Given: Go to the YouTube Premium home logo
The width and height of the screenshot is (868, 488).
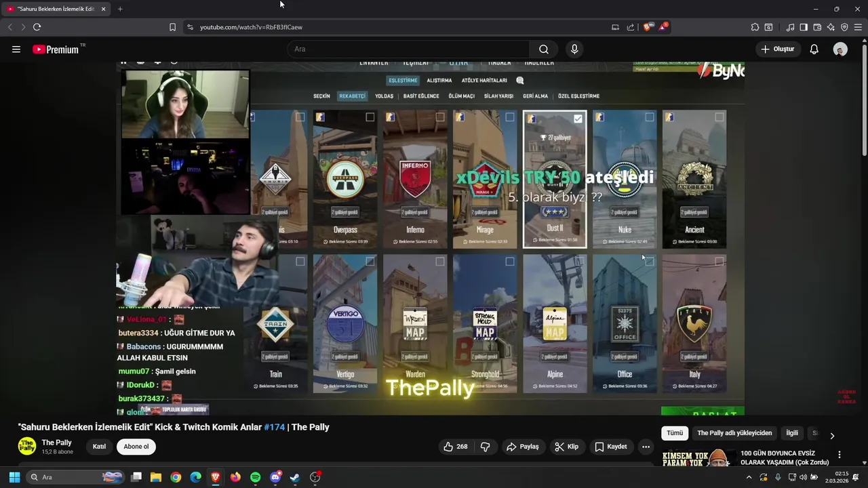Looking at the screenshot, I should click(x=56, y=49).
